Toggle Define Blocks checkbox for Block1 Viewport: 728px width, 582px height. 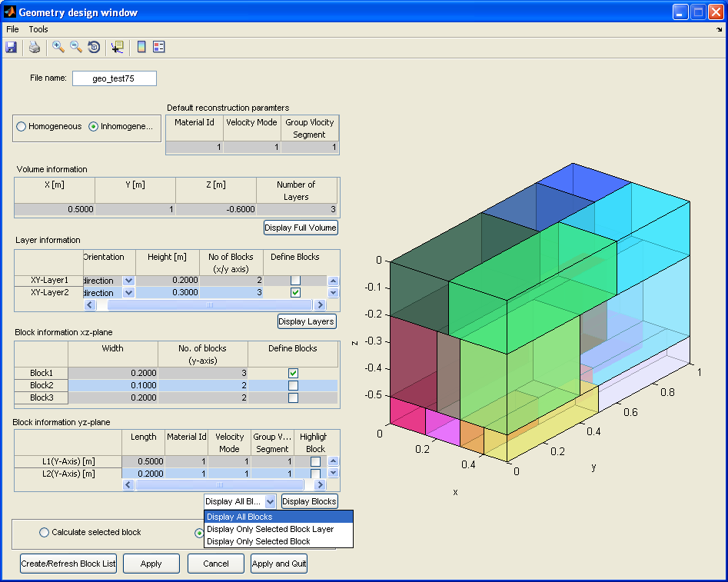tap(293, 373)
